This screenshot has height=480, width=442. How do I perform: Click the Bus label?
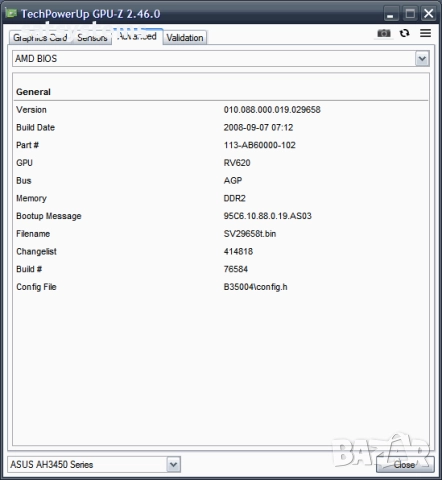pos(24,180)
